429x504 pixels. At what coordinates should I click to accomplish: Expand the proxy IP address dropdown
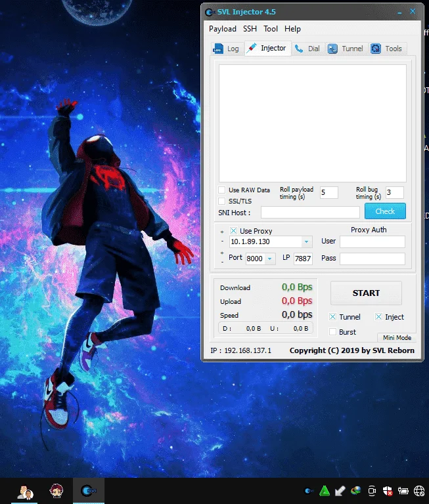coord(306,241)
